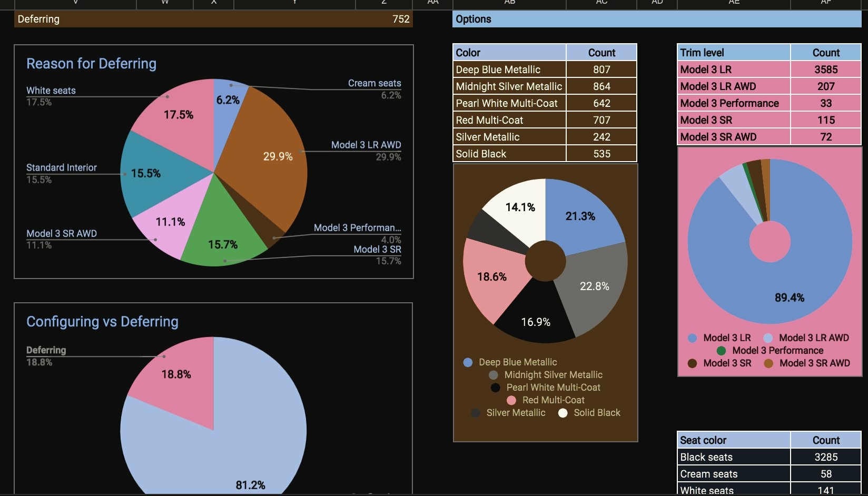Select the Options header cell
868x496 pixels.
(x=656, y=19)
